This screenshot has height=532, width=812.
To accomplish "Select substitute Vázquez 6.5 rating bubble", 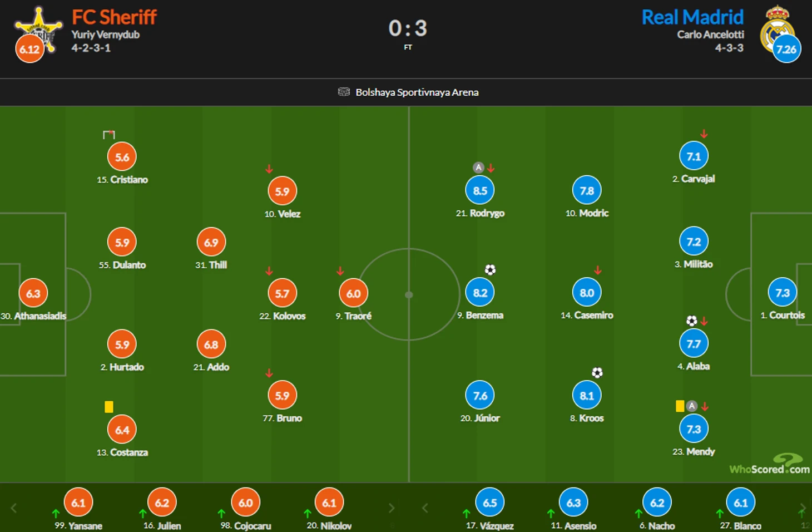I will point(489,503).
